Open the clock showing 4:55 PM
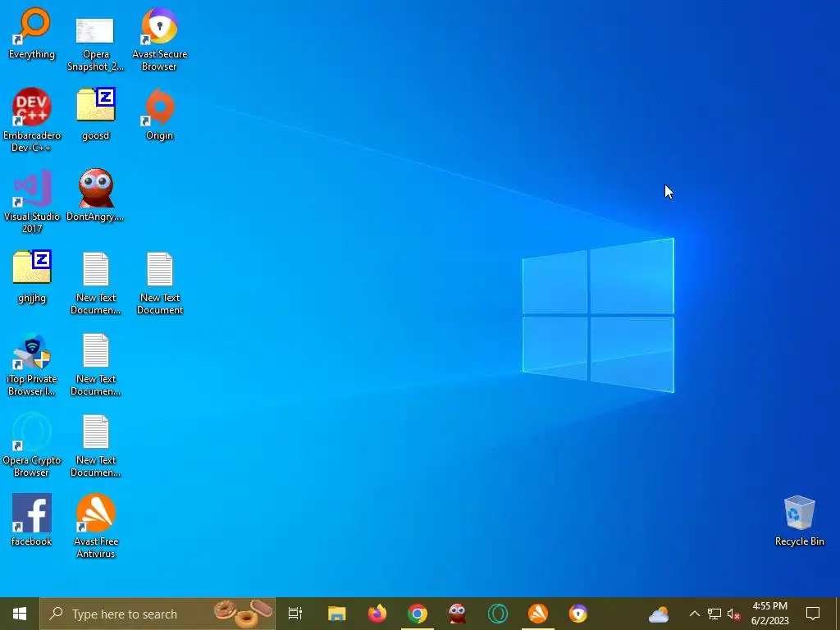840x630 pixels. pos(769,614)
